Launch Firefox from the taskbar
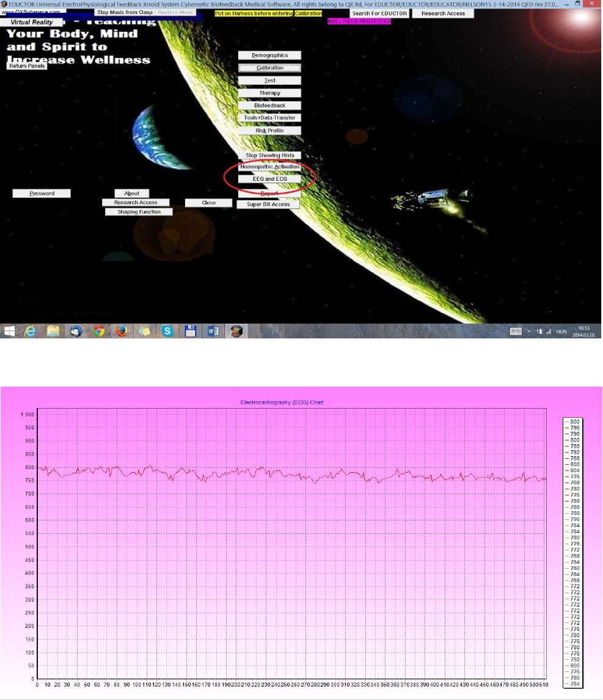The height and width of the screenshot is (700, 603). [x=122, y=331]
